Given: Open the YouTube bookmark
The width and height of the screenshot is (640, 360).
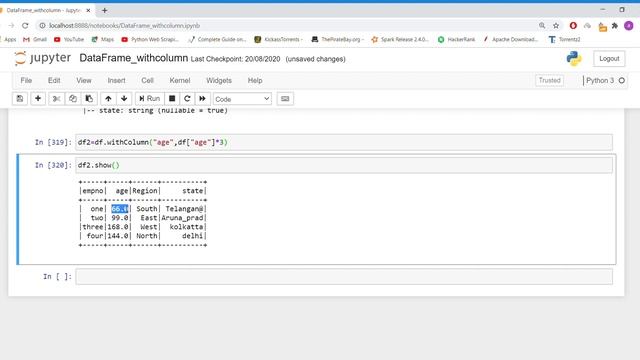Looking at the screenshot, I should click(x=69, y=40).
